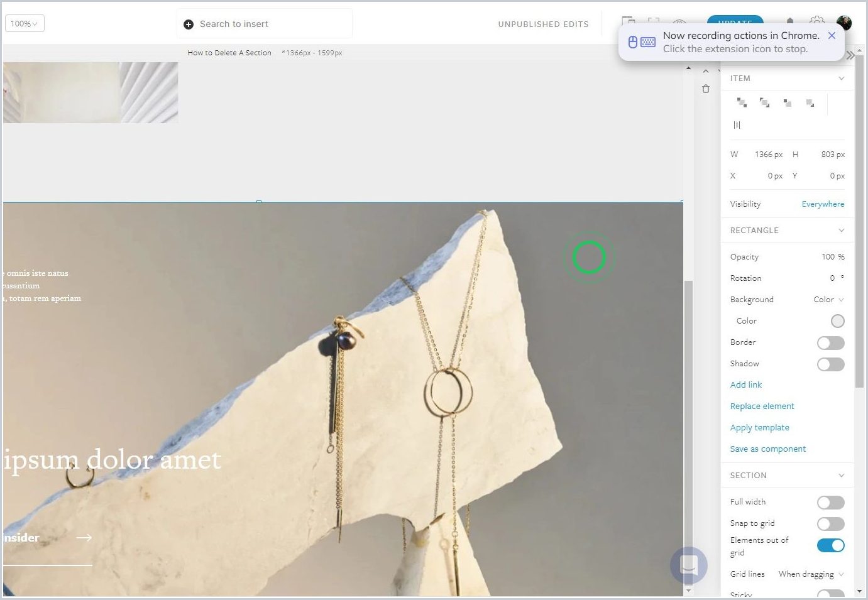Select the send backward icon
868x600 pixels.
(x=788, y=102)
